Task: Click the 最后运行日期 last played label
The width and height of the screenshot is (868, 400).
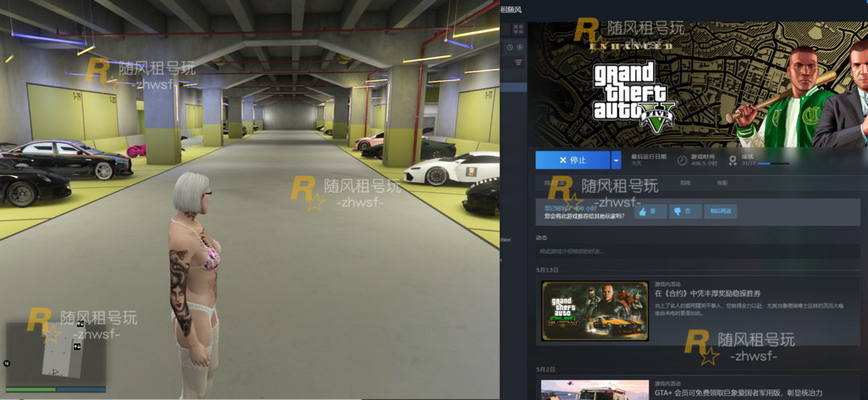Action: pos(649,157)
